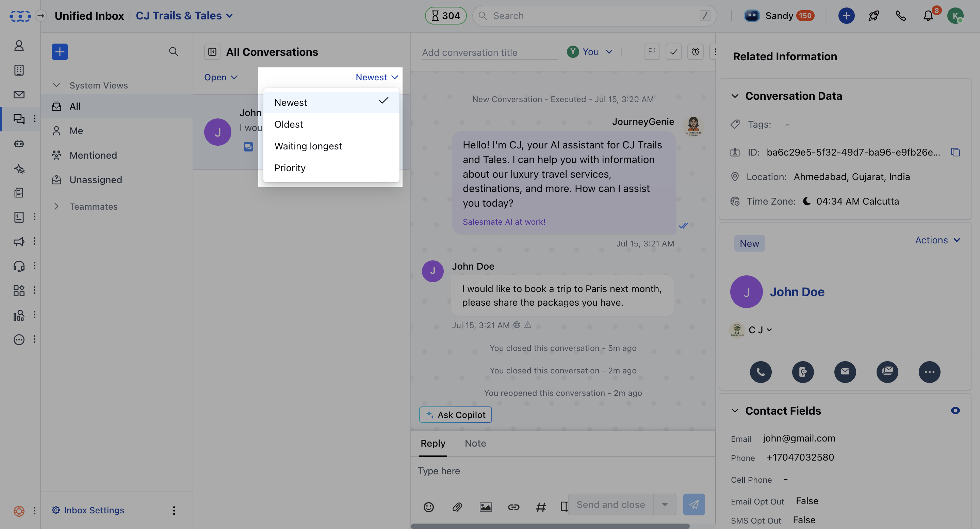Image resolution: width=980 pixels, height=529 pixels.
Task: Insert a link in the reply
Action: pyautogui.click(x=513, y=507)
